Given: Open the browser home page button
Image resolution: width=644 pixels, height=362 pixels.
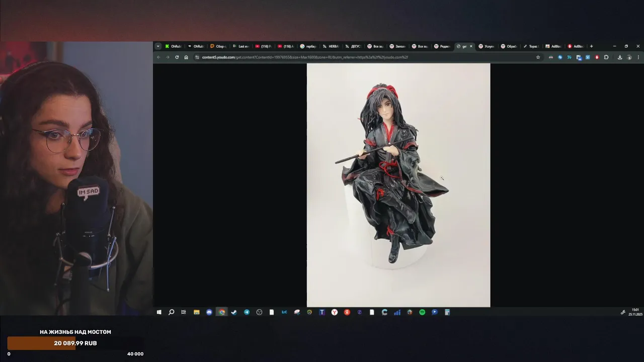Looking at the screenshot, I should [x=186, y=57].
